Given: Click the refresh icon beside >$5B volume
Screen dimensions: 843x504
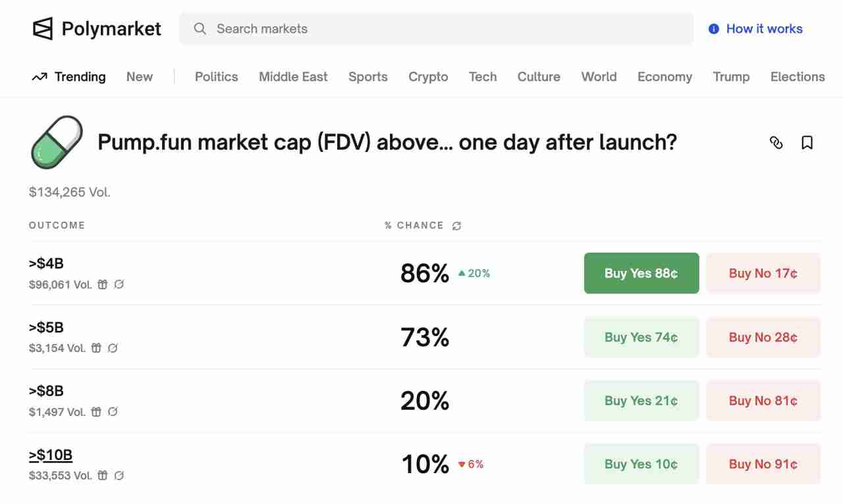Looking at the screenshot, I should [x=113, y=348].
